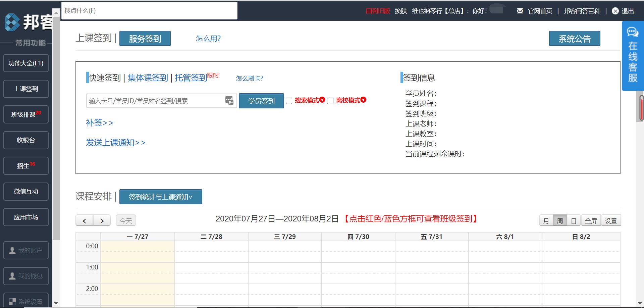Click the card-swipe icon in sign-in field
The width and height of the screenshot is (644, 308).
229,100
